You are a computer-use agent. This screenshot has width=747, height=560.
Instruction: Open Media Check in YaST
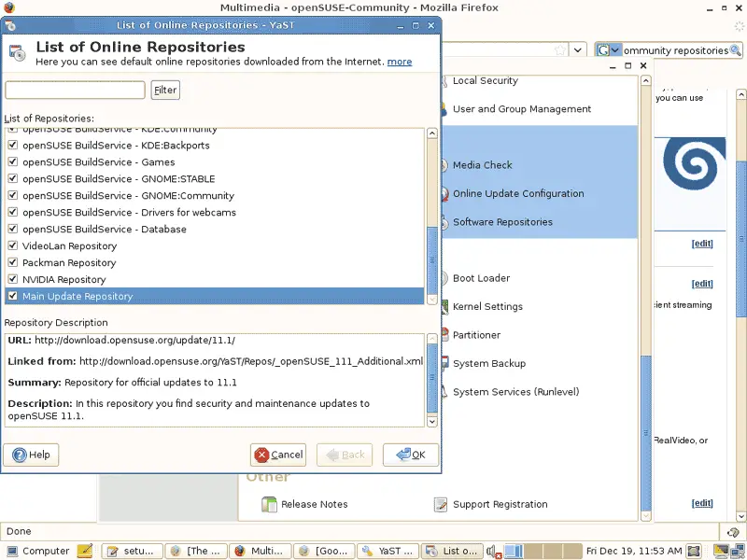coord(483,165)
